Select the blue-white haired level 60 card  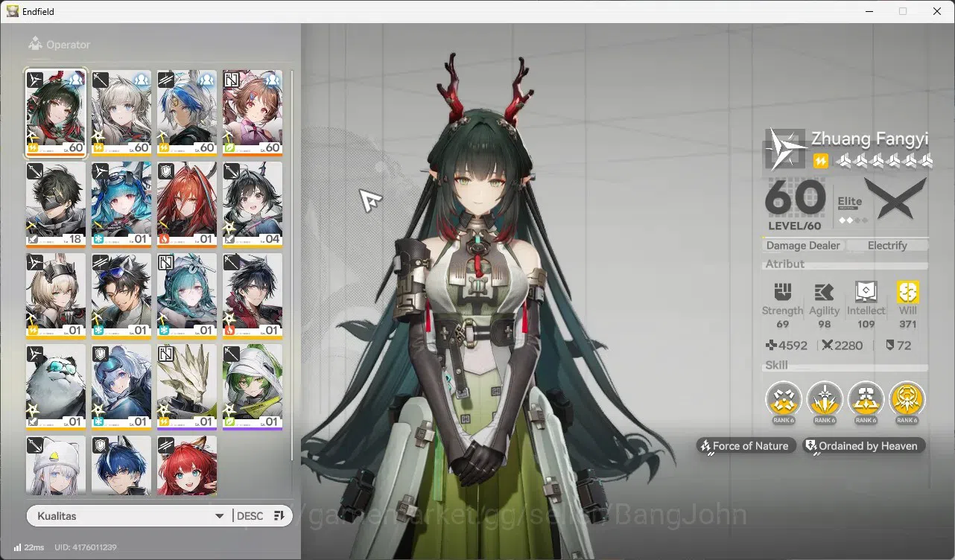pyautogui.click(x=187, y=113)
